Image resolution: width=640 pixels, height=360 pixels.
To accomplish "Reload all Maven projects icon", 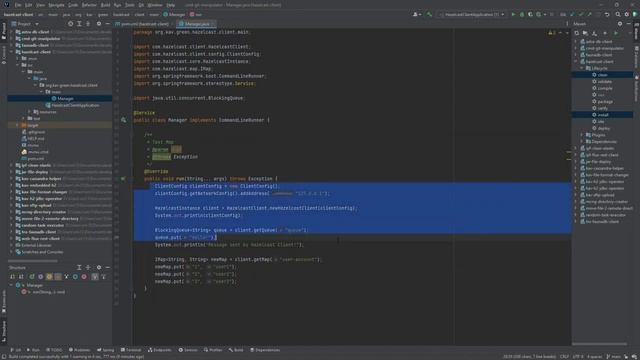I will click(x=576, y=33).
